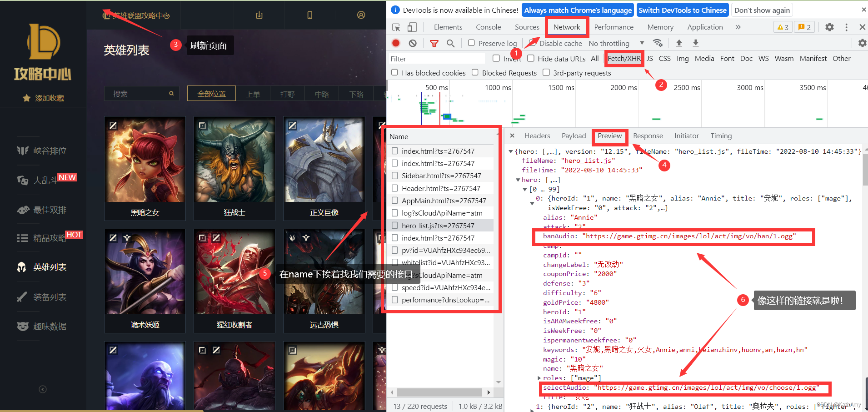The width and height of the screenshot is (868, 412).
Task: Open the Preview tab
Action: point(610,136)
